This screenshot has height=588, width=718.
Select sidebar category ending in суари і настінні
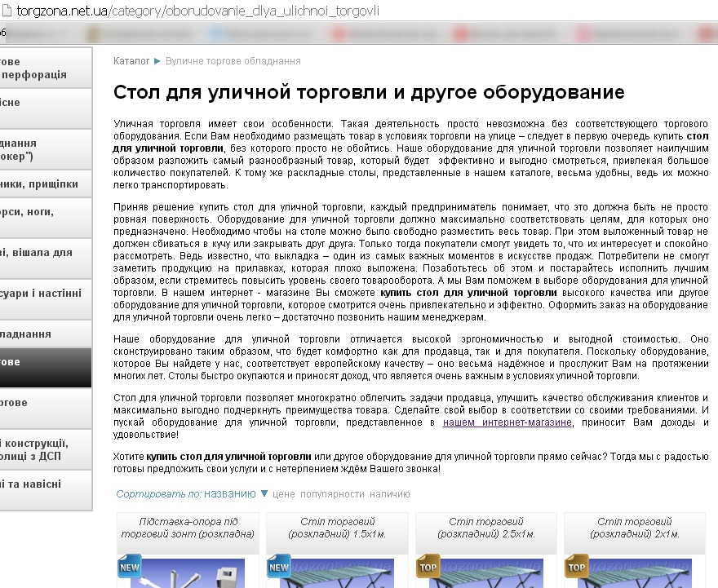point(46,299)
